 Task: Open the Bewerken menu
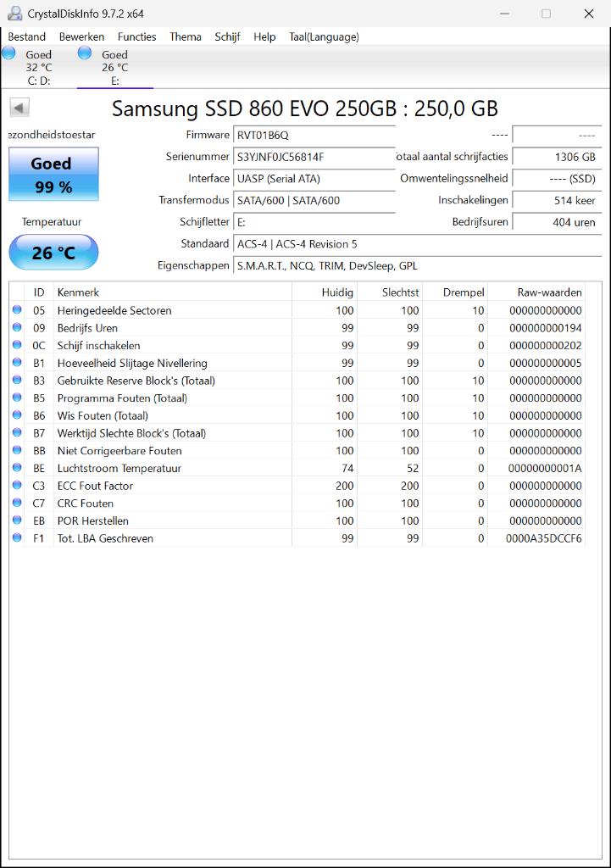tap(82, 36)
